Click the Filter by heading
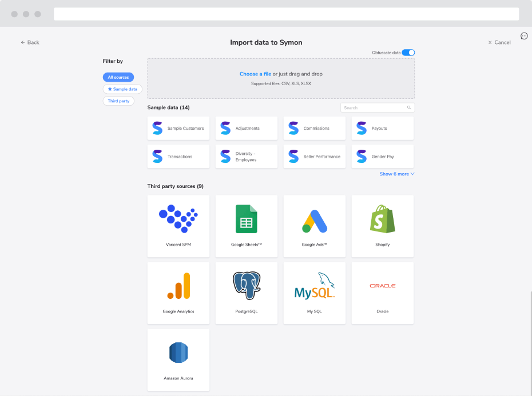This screenshot has height=396, width=532. pyautogui.click(x=113, y=61)
